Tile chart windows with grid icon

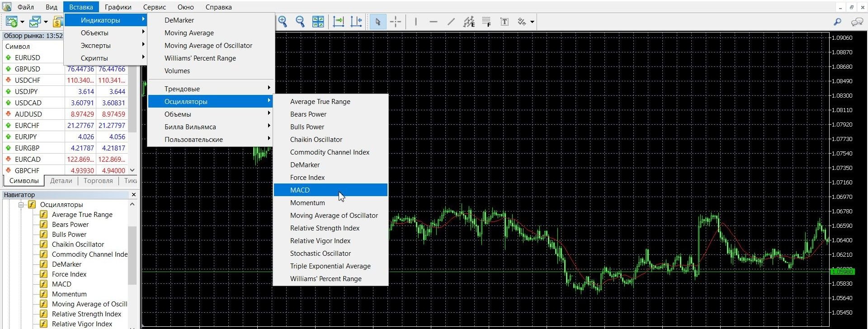(x=318, y=22)
